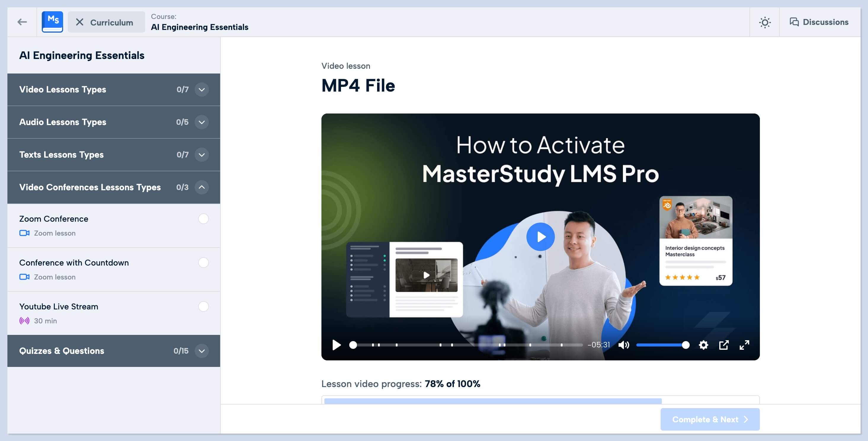868x441 pixels.
Task: Open the Youtube Live Stream lesson
Action: [x=113, y=313]
